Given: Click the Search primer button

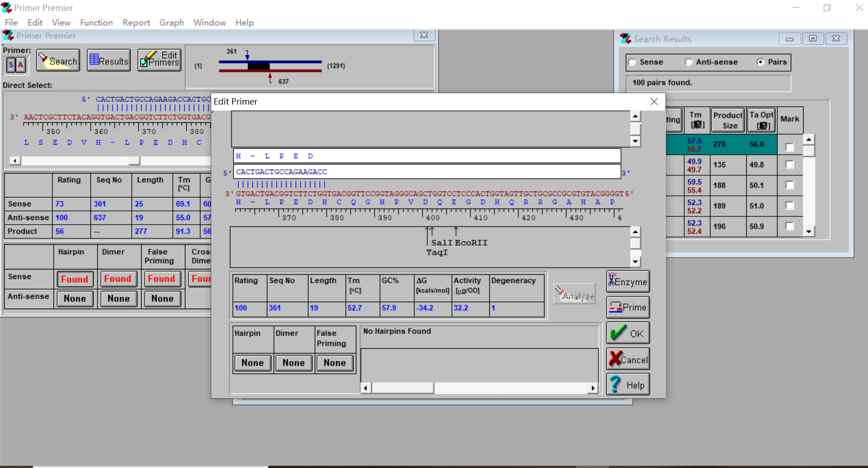Looking at the screenshot, I should coord(58,60).
